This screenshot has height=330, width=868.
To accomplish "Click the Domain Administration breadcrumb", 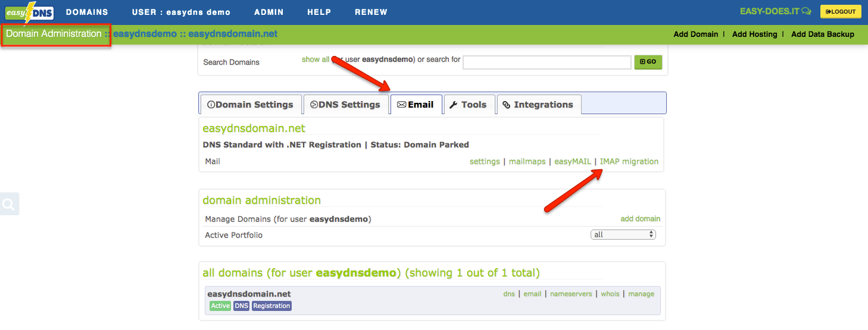I will click(54, 34).
